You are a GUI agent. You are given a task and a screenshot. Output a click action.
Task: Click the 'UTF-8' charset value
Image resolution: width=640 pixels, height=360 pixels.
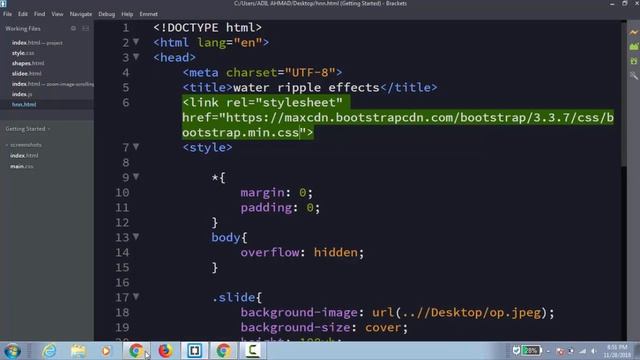(x=310, y=72)
